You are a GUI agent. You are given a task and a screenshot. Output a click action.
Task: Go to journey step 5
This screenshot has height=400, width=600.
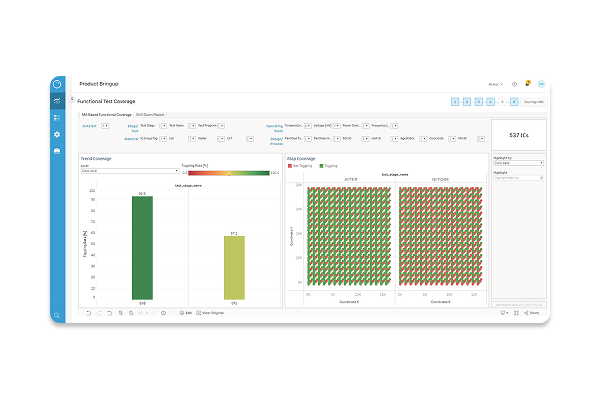[502, 102]
